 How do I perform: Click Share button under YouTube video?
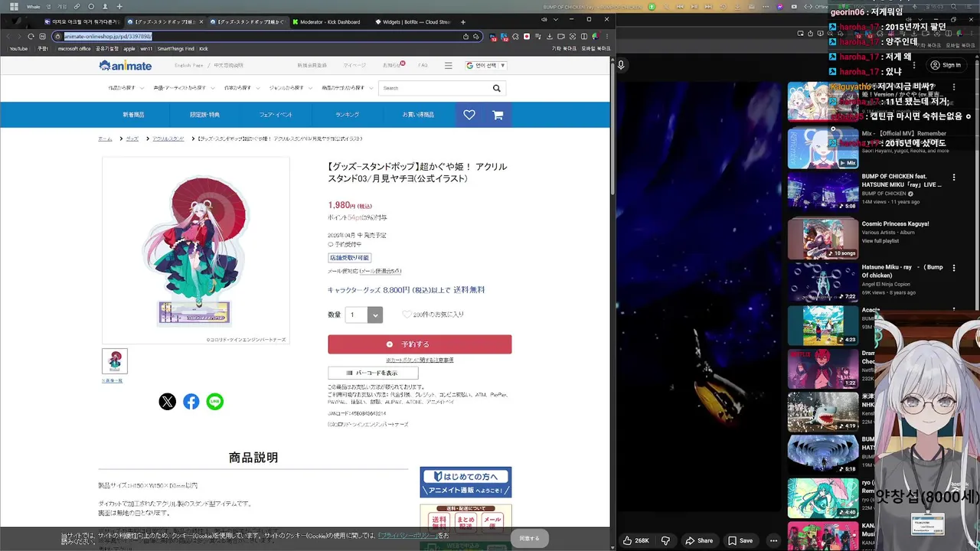click(x=699, y=540)
